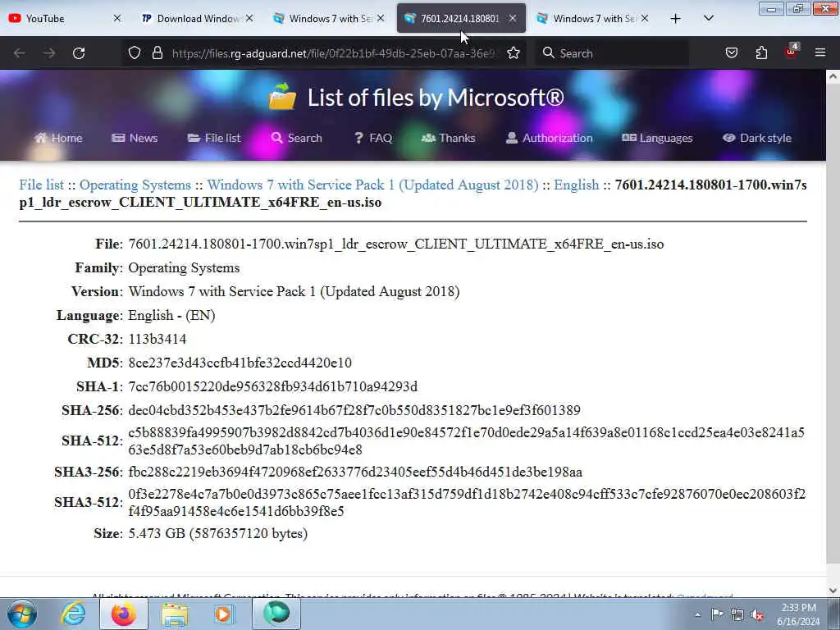
Task: Focus the browser Search box
Action: [x=614, y=53]
